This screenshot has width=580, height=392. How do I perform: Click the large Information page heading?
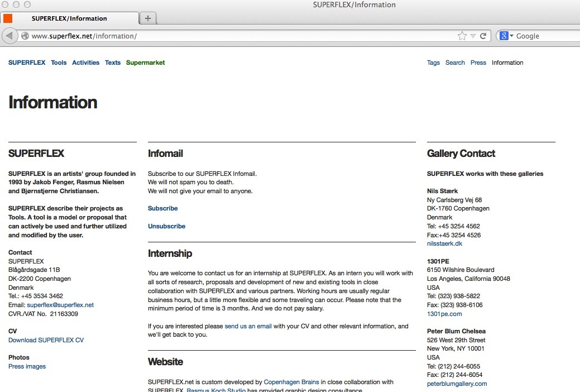53,103
